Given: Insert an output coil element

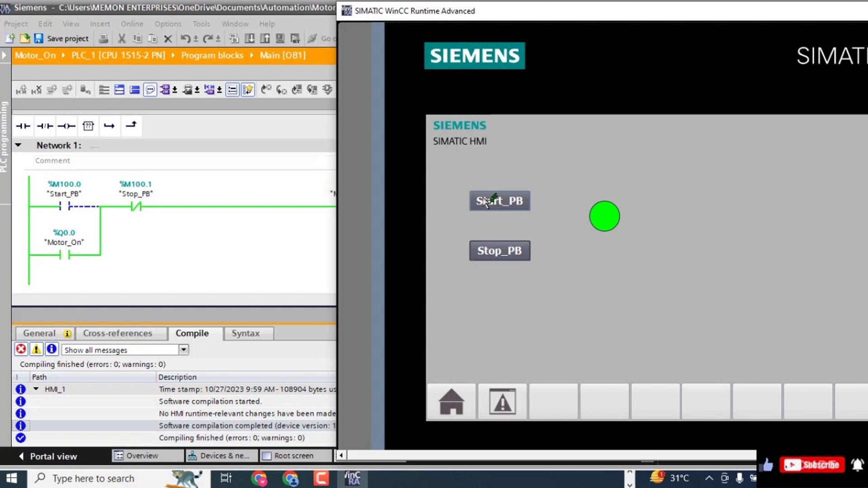Looking at the screenshot, I should [x=66, y=126].
